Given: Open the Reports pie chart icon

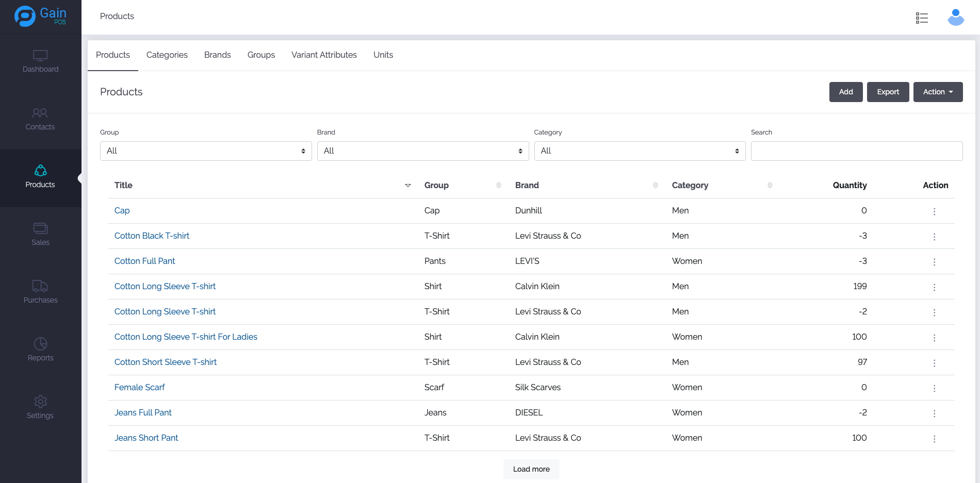Looking at the screenshot, I should pyautogui.click(x=40, y=344).
